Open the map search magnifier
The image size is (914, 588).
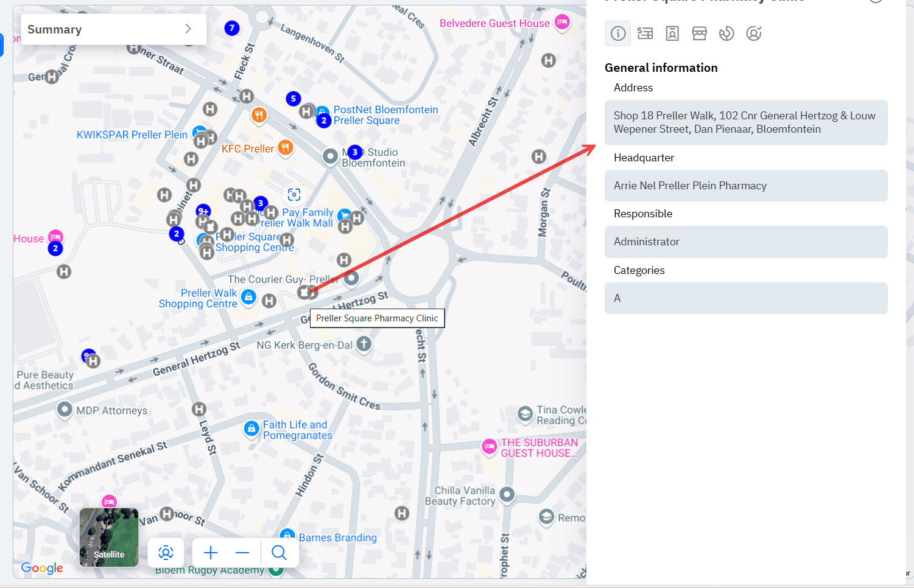pyautogui.click(x=279, y=553)
